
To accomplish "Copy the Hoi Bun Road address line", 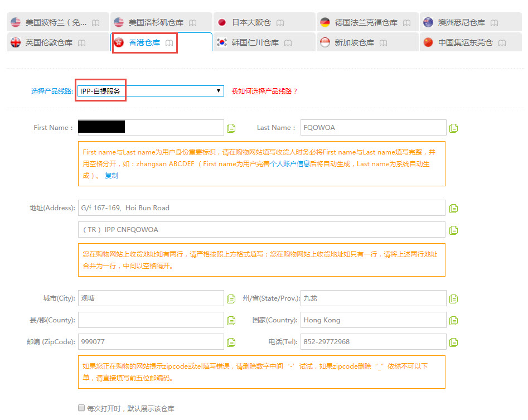I will [x=454, y=209].
